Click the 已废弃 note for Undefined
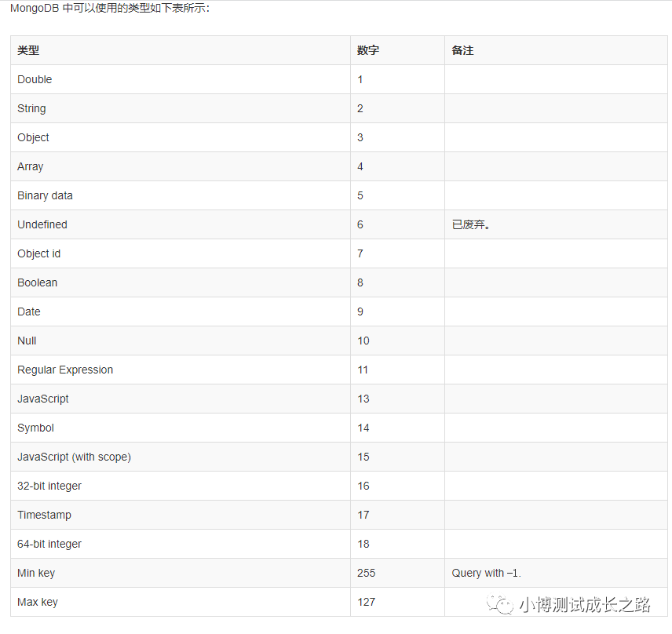672x634 pixels. tap(470, 224)
